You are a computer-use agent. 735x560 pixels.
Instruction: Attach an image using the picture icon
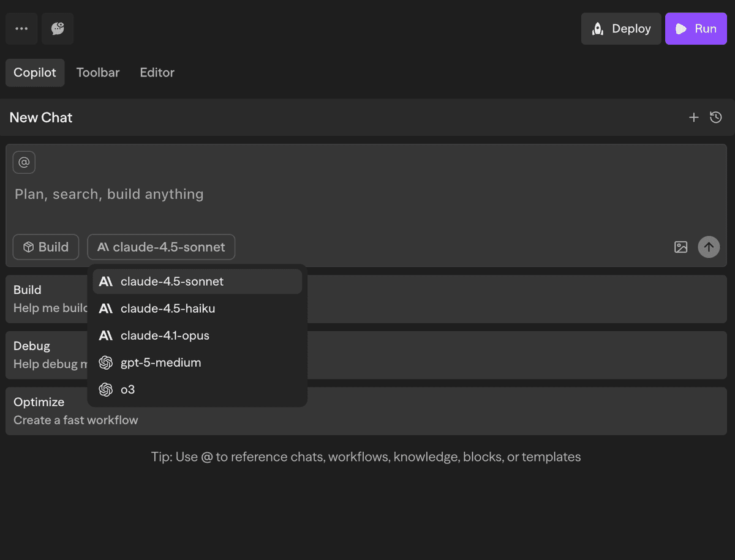(x=680, y=247)
